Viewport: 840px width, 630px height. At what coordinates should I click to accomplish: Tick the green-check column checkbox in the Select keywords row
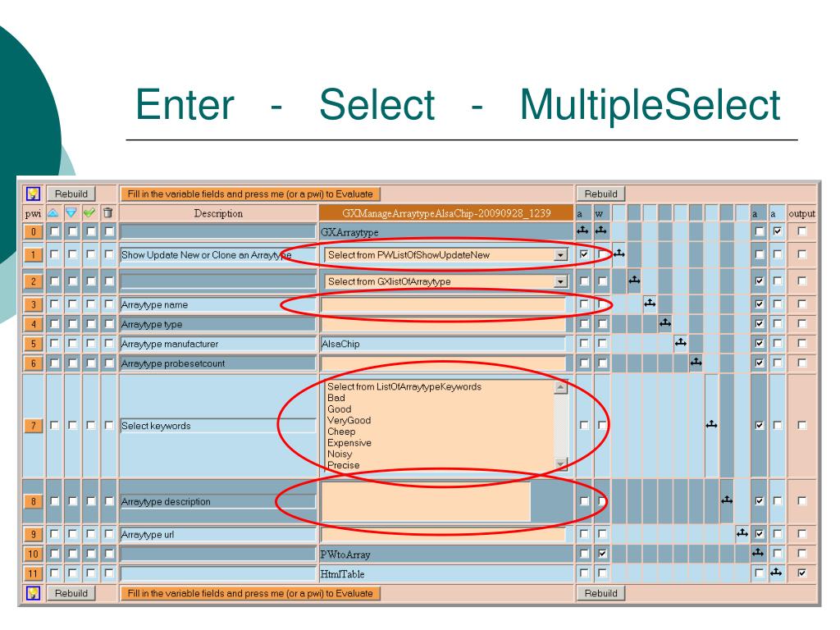click(90, 426)
